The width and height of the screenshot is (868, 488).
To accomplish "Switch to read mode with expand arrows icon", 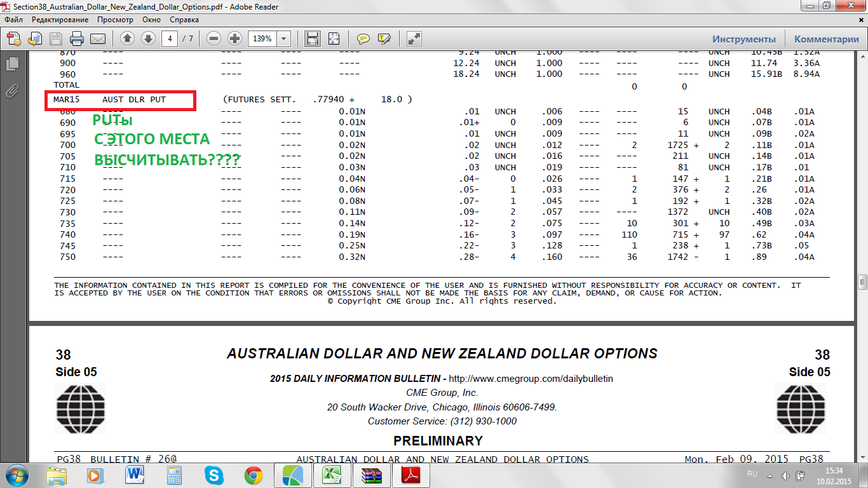I will coord(414,39).
